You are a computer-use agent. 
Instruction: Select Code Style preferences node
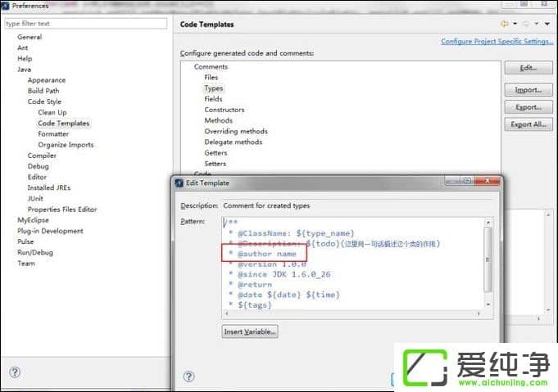(44, 101)
